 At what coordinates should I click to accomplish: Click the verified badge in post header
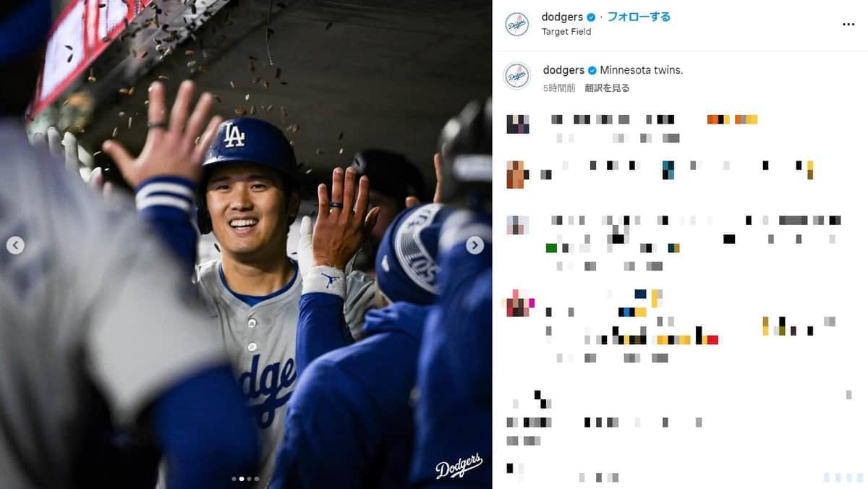[591, 17]
